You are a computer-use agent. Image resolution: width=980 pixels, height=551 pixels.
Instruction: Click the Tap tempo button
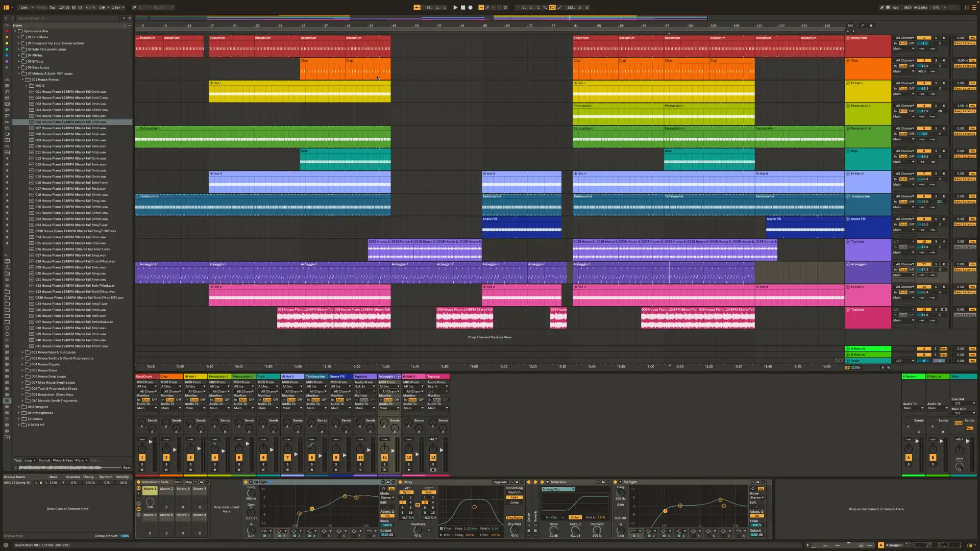coord(52,8)
